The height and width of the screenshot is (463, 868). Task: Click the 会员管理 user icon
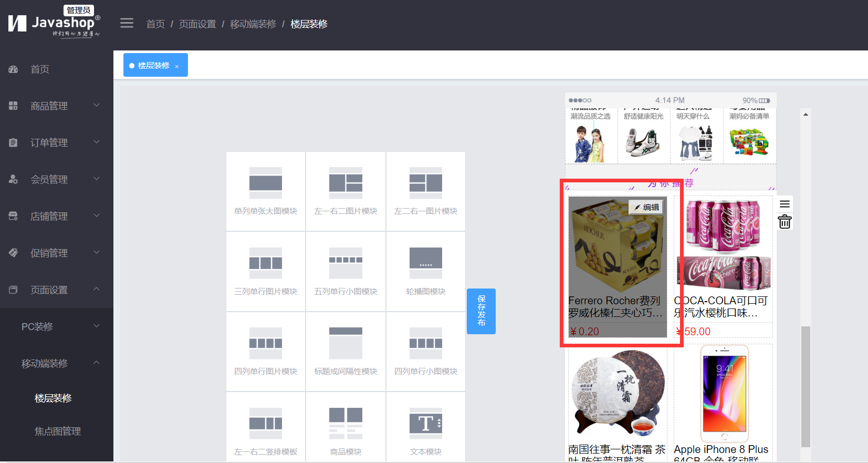pyautogui.click(x=14, y=180)
